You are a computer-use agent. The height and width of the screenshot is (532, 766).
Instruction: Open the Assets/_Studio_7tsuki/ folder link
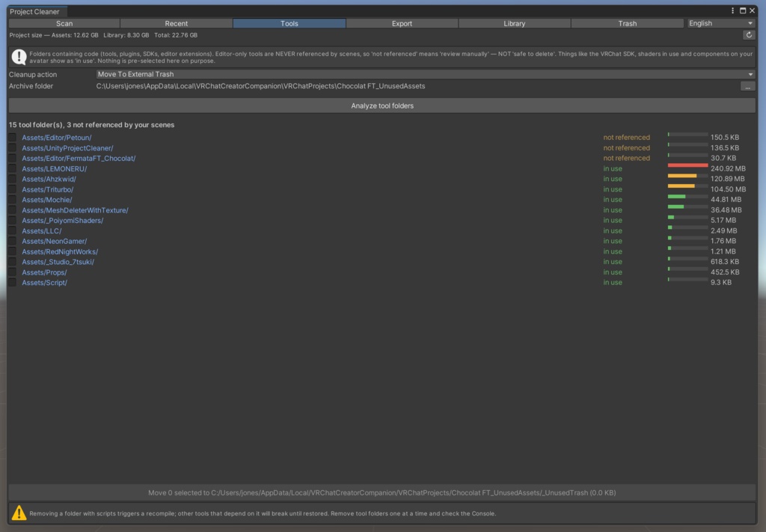[x=58, y=262]
